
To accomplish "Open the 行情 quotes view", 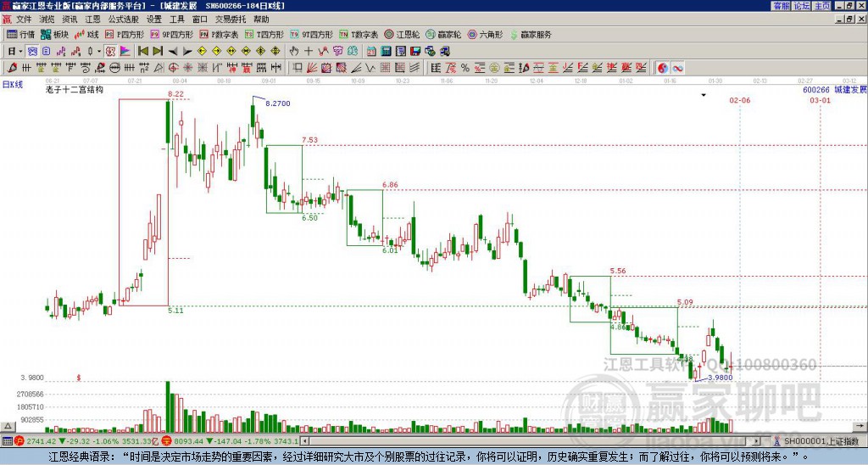I will [x=20, y=34].
